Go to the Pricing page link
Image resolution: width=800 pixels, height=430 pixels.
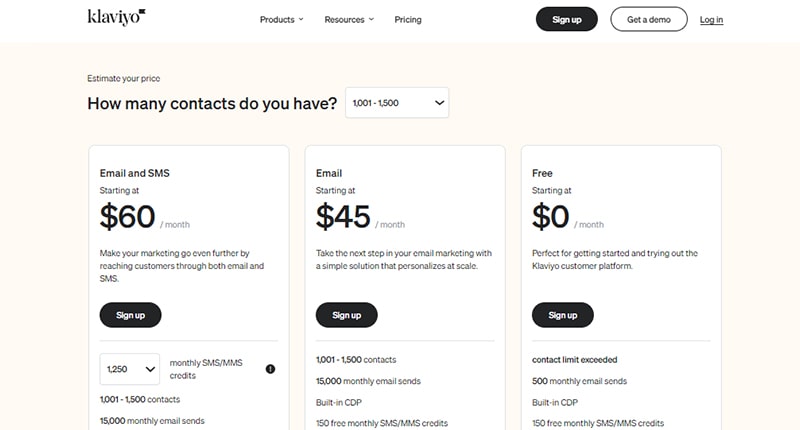tap(408, 19)
